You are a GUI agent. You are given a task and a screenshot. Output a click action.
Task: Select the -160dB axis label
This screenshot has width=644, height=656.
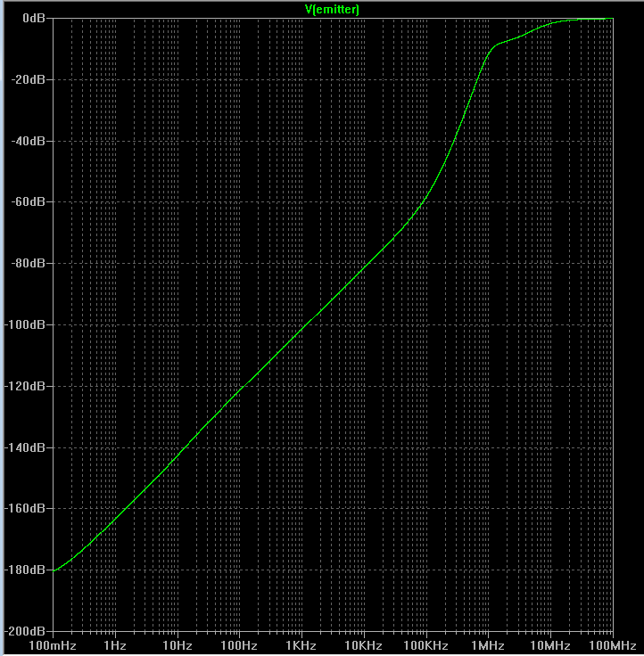[25, 508]
